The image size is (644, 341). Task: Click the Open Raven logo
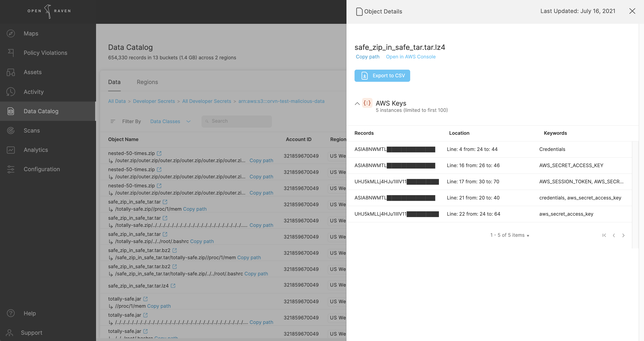click(49, 11)
